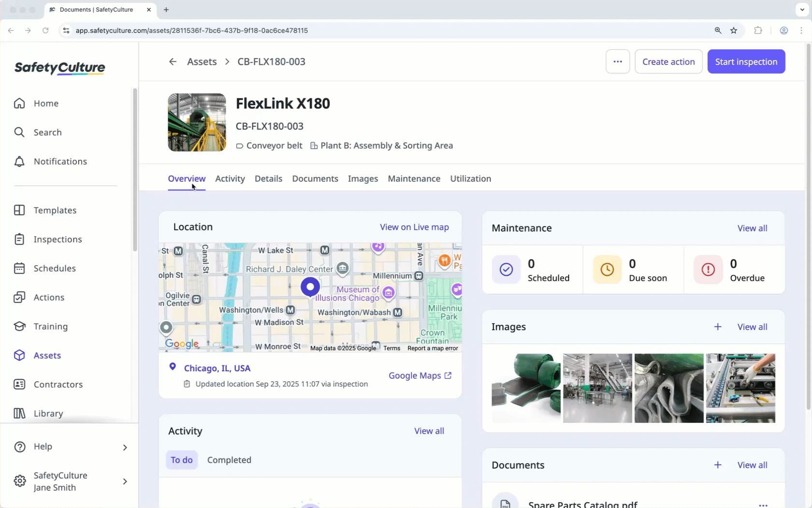
Task: Click the plus icon in Images card
Action: [x=718, y=327]
